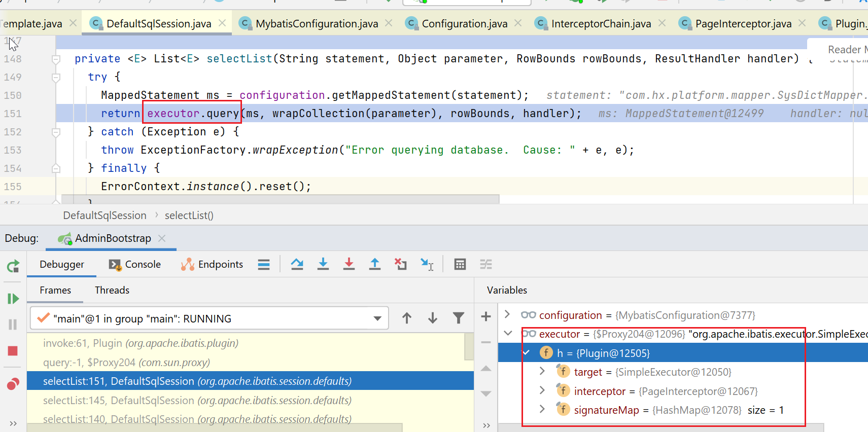Open the View Breakpoints red circles icon
This screenshot has width=868, height=432.
(13, 384)
